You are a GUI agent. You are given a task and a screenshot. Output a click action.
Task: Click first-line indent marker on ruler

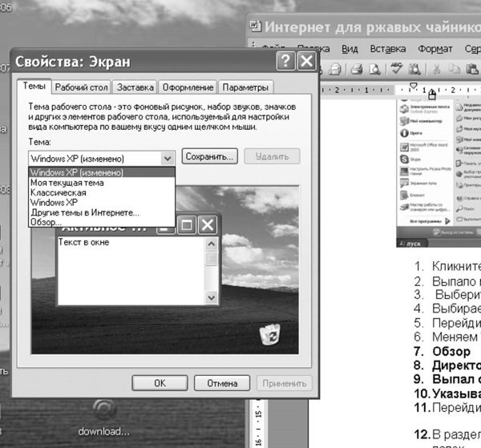tap(414, 85)
